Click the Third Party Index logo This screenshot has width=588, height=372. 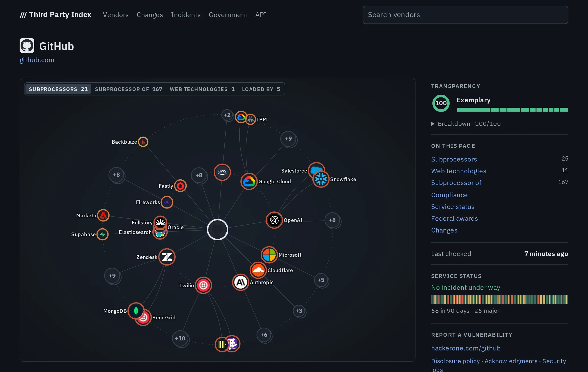55,15
